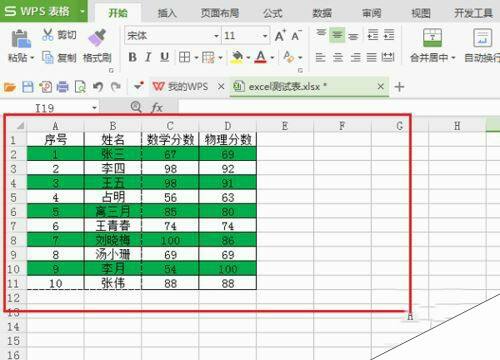This screenshot has width=500, height=360.
Task: Open the WPS application menu arrow
Action: tap(82, 11)
